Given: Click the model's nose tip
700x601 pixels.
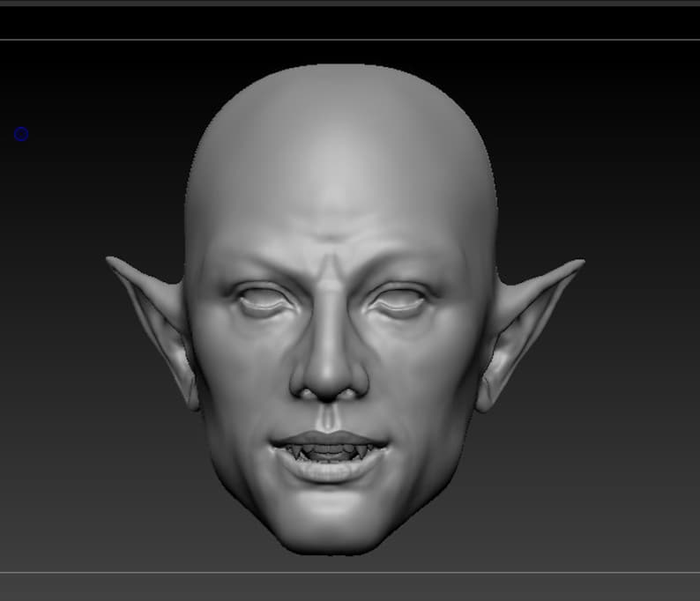Looking at the screenshot, I should click(x=330, y=383).
